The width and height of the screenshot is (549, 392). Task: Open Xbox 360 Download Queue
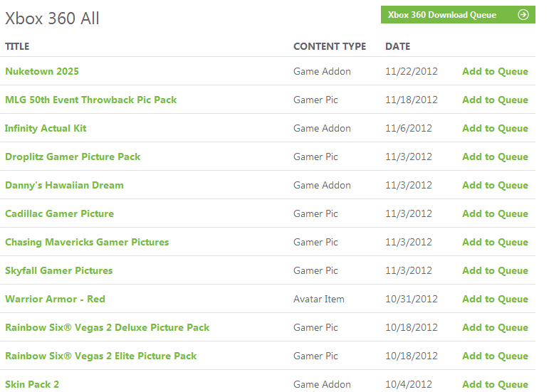pyautogui.click(x=458, y=15)
